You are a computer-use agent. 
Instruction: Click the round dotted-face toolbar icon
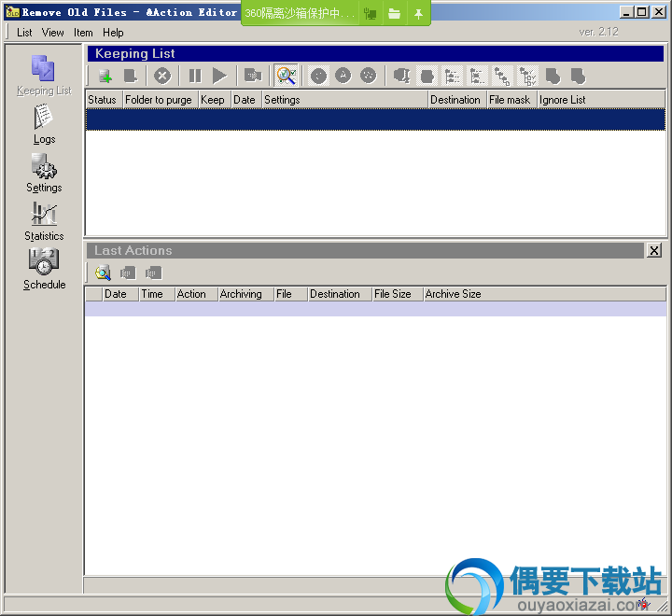click(368, 77)
